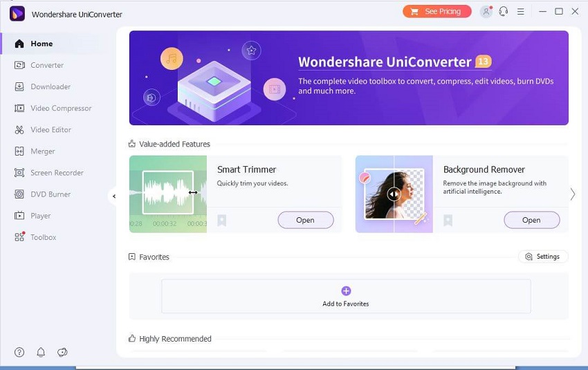This screenshot has height=370, width=588.
Task: Open the Background Remover feature
Action: coord(532,220)
